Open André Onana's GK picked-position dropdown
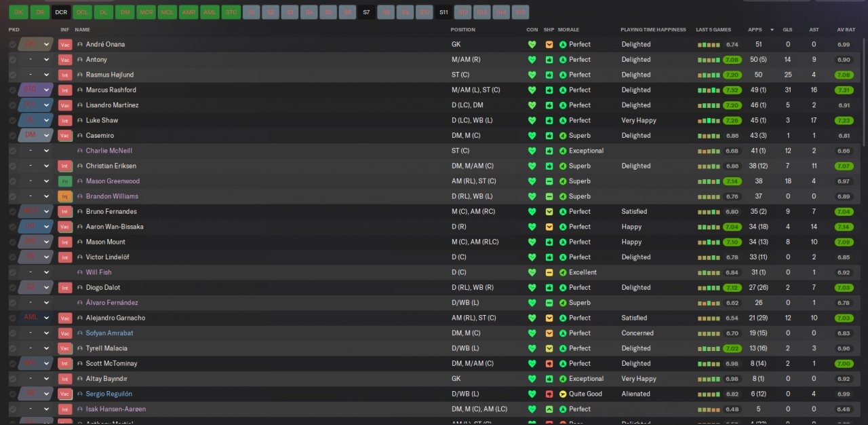 click(x=36, y=44)
